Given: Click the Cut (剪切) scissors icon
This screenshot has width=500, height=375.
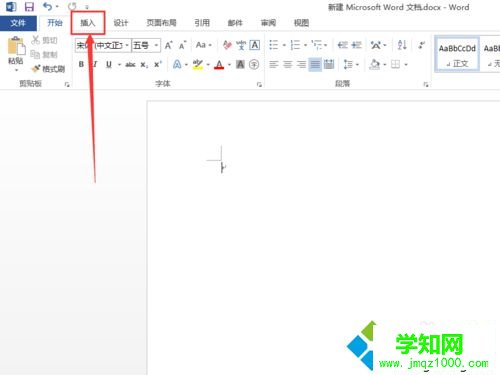Looking at the screenshot, I should (35, 40).
